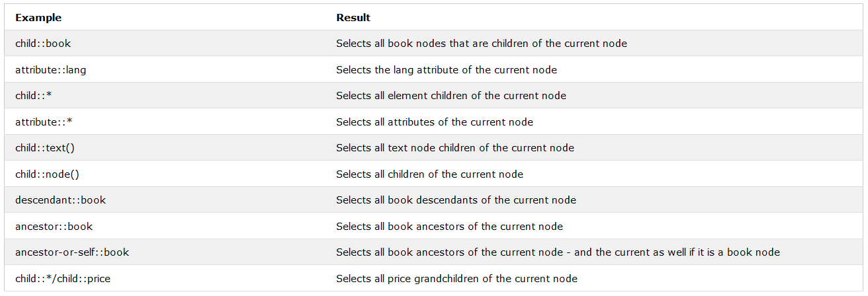The image size is (868, 296).
Task: Click 'Selects all attributes of the current node'
Action: 435,122
